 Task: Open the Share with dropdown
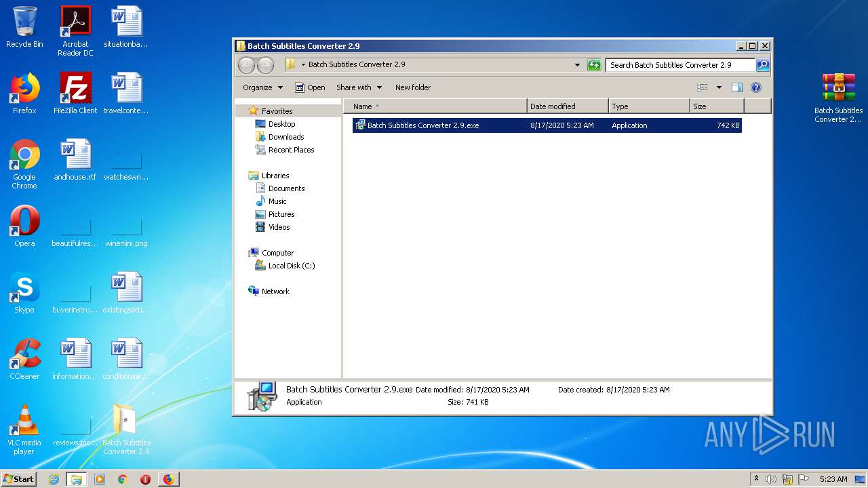pyautogui.click(x=359, y=87)
